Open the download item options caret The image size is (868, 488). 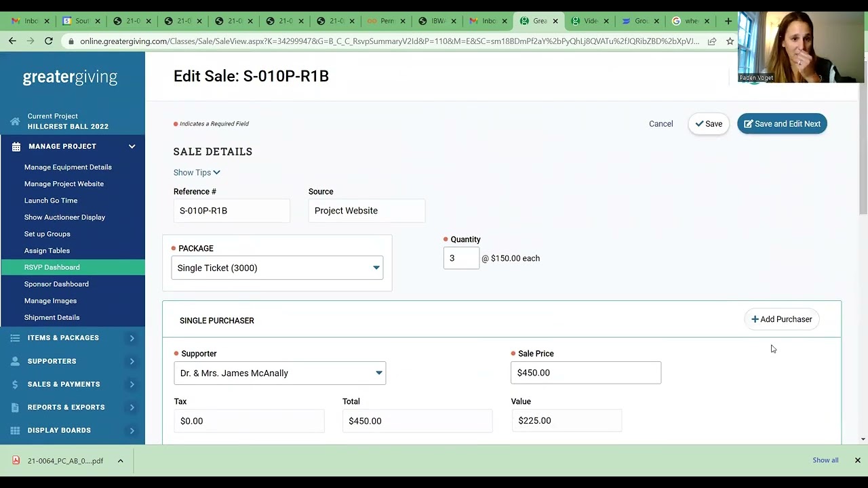coord(120,461)
